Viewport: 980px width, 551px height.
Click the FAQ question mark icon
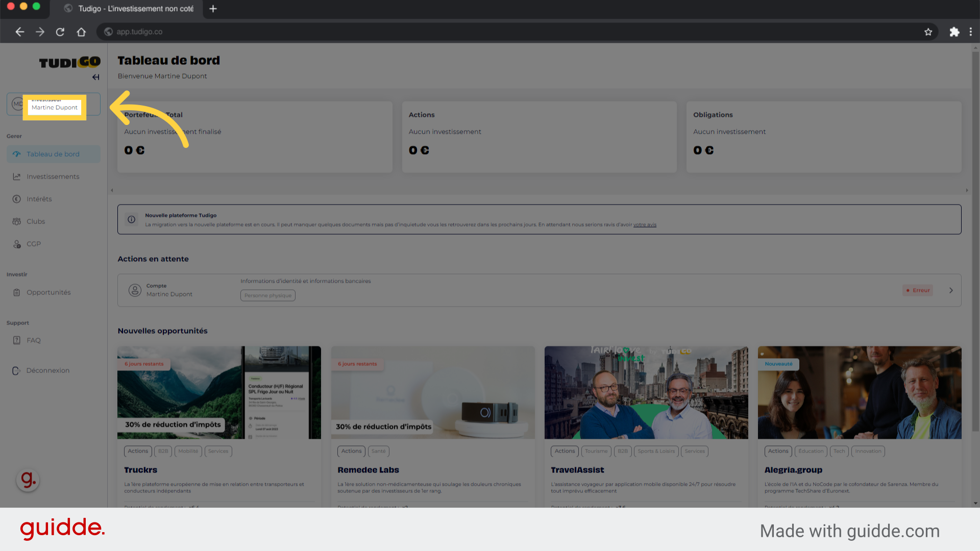click(x=17, y=340)
